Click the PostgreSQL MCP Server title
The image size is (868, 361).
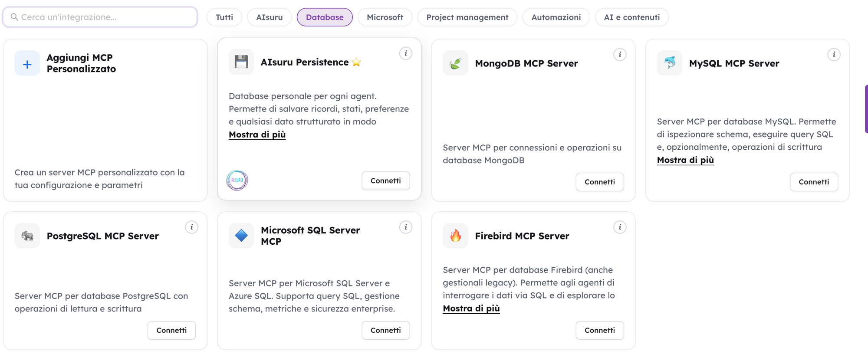[103, 236]
